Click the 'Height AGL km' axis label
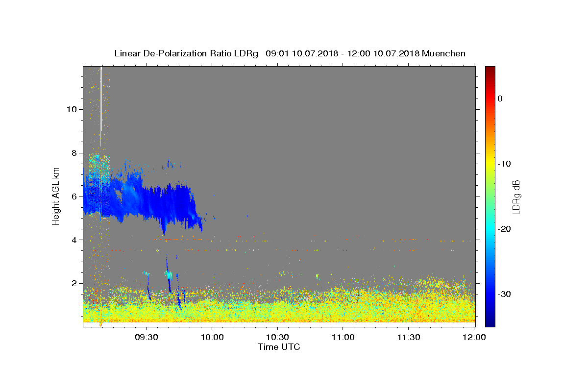The height and width of the screenshot is (392, 588). coord(56,196)
